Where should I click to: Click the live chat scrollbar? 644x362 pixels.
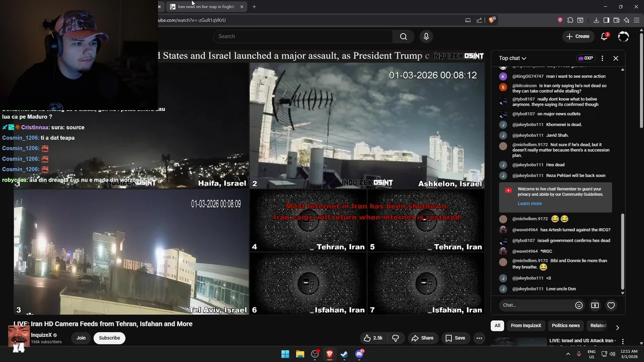622,251
